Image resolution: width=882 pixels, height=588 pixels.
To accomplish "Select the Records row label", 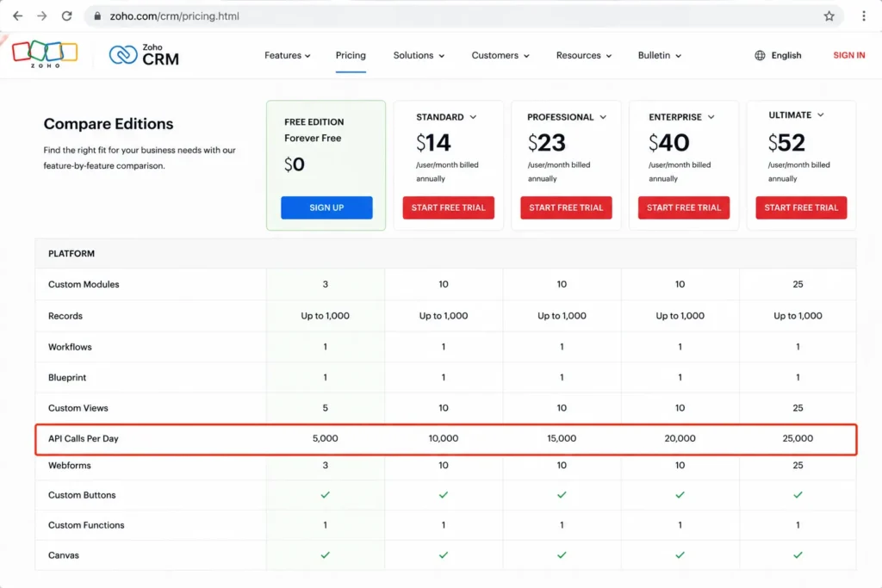I will click(x=65, y=316).
